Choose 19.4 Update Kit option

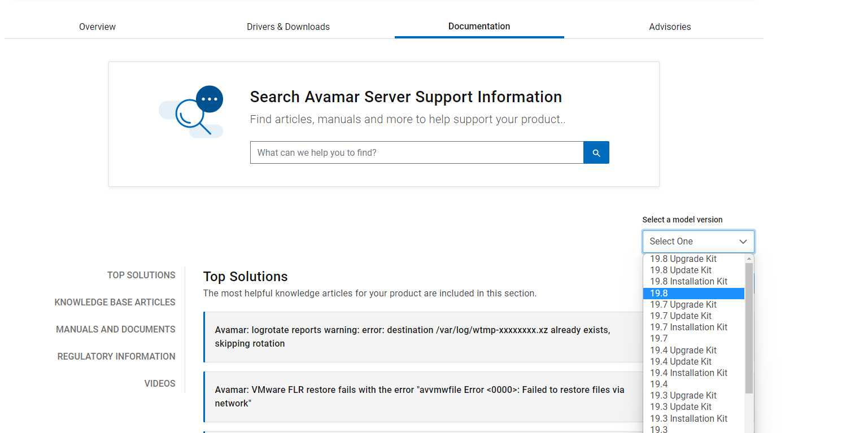693,361
